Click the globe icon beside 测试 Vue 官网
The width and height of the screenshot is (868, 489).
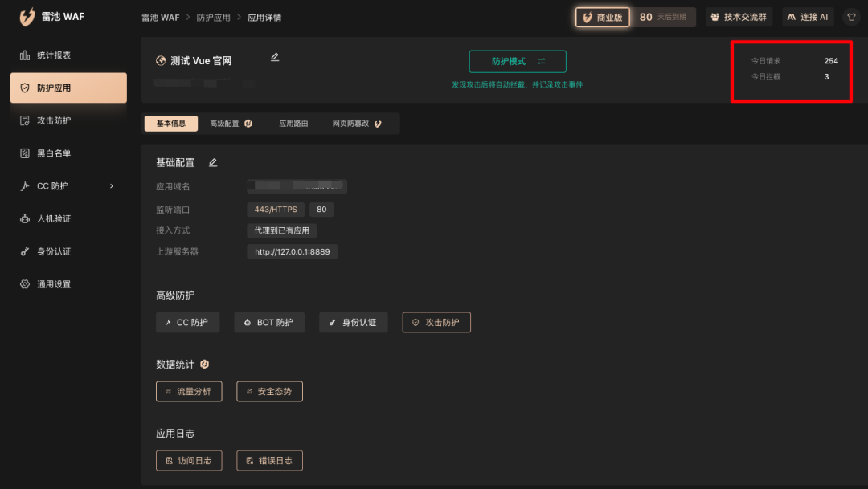(161, 61)
